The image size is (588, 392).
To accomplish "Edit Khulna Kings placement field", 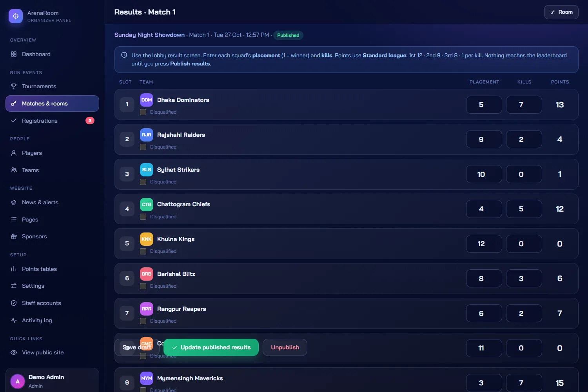I will [x=484, y=244].
